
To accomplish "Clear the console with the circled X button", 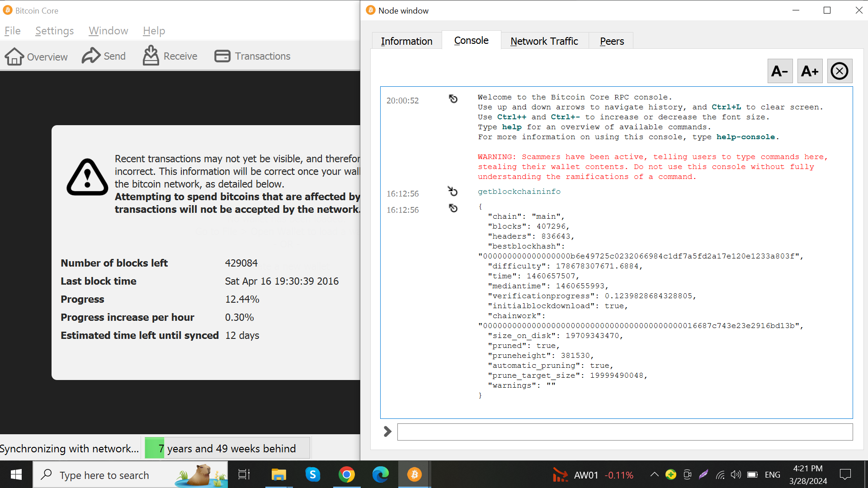I will coord(840,71).
